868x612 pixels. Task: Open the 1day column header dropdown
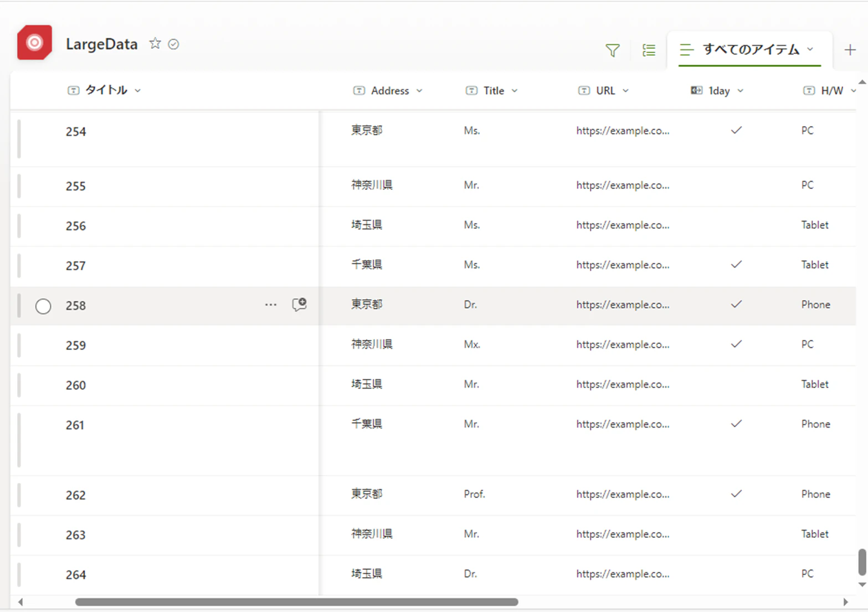point(741,91)
